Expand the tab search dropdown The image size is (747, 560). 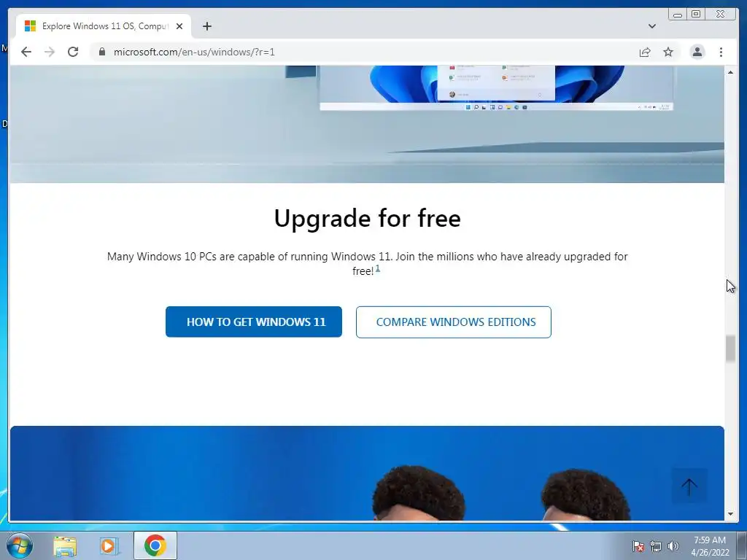tap(651, 26)
